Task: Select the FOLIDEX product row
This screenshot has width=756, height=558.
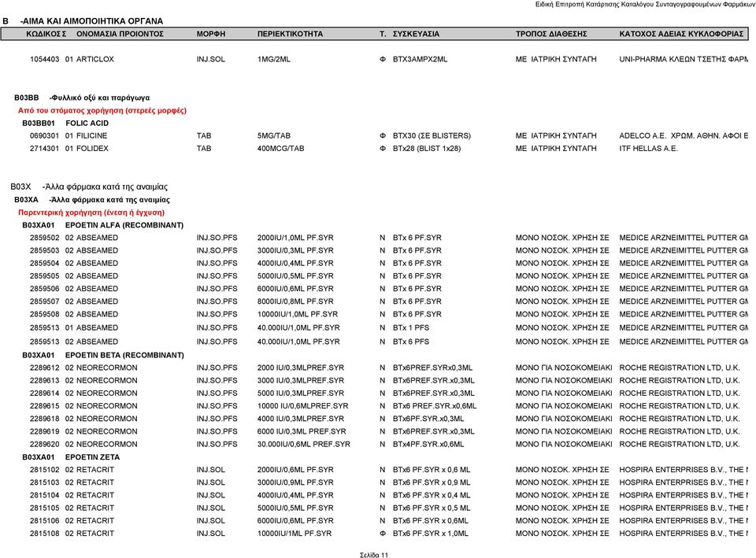Action: point(388,149)
